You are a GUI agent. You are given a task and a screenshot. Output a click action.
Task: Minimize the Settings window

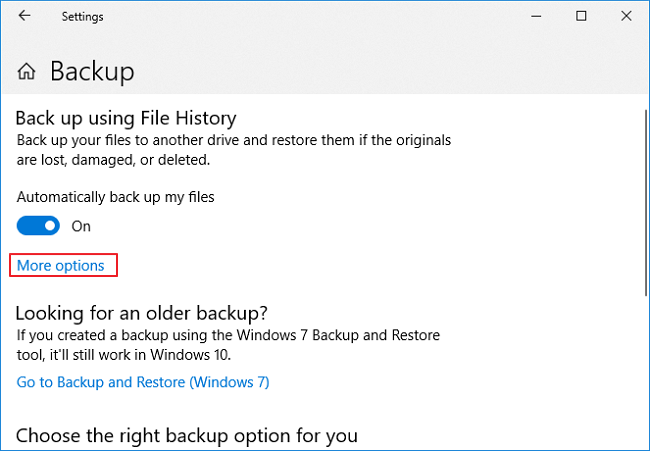pos(535,17)
